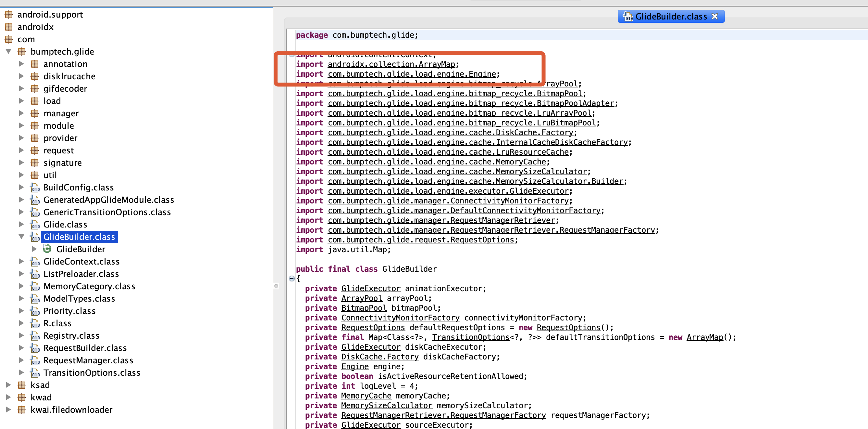Select RequestManager.class in the tree
This screenshot has height=429, width=868.
(88, 360)
